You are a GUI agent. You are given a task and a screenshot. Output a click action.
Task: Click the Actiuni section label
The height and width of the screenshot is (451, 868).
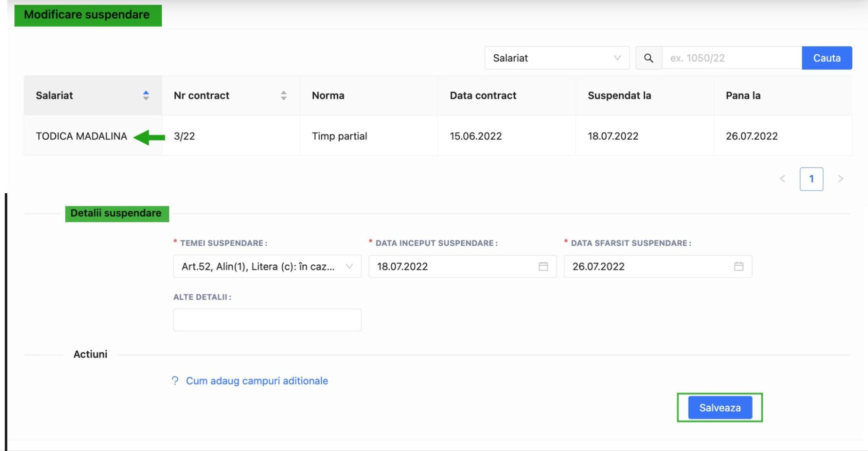tap(90, 354)
